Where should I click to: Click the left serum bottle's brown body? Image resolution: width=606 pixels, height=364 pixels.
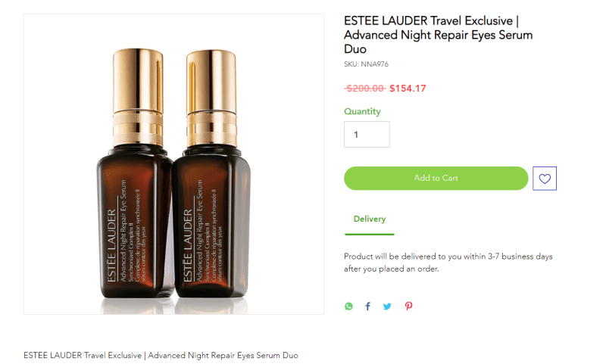coord(133,224)
